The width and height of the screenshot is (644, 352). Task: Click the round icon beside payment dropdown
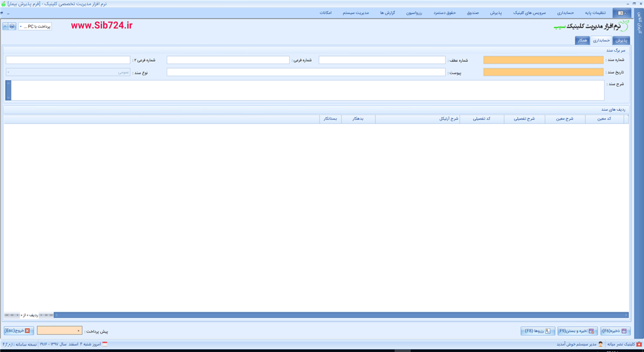point(12,26)
